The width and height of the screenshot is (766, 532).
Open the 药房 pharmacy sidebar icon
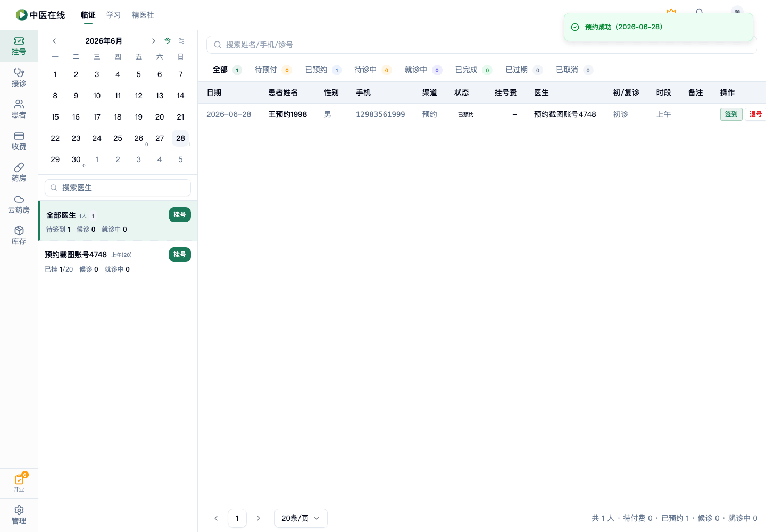coord(19,172)
